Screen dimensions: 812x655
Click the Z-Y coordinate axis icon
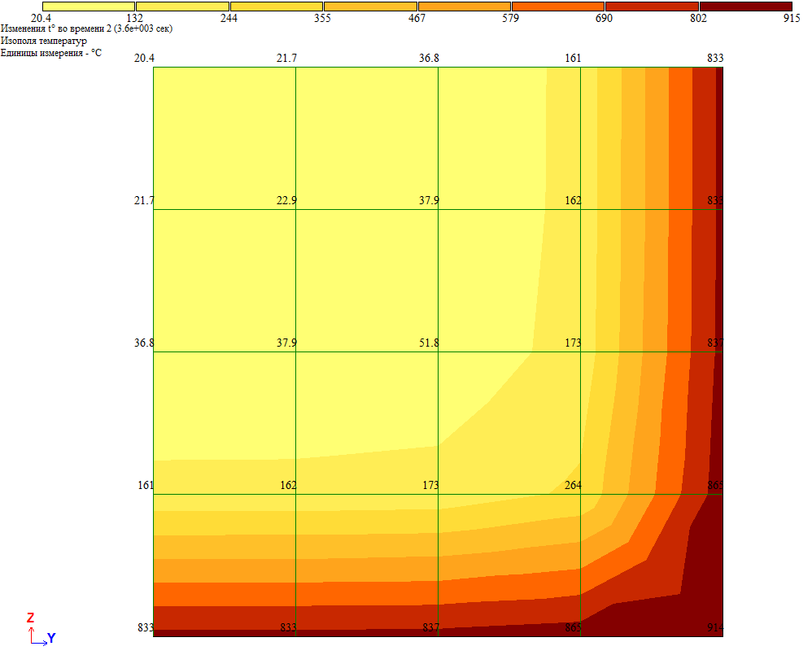(40, 629)
